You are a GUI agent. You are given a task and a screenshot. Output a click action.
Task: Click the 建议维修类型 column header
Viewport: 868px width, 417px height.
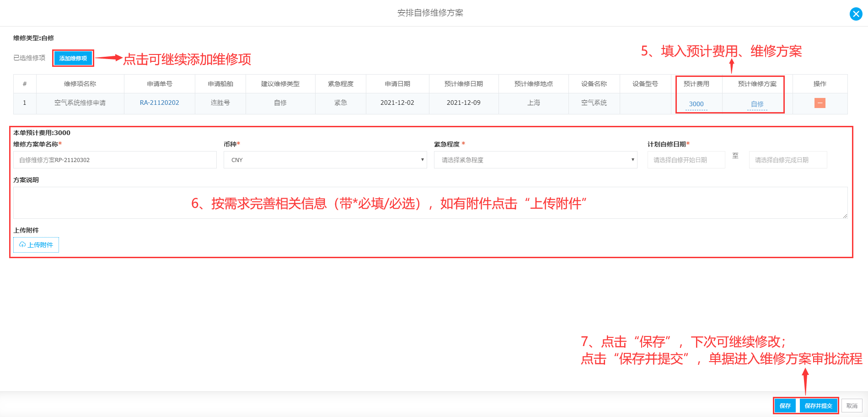(x=280, y=84)
